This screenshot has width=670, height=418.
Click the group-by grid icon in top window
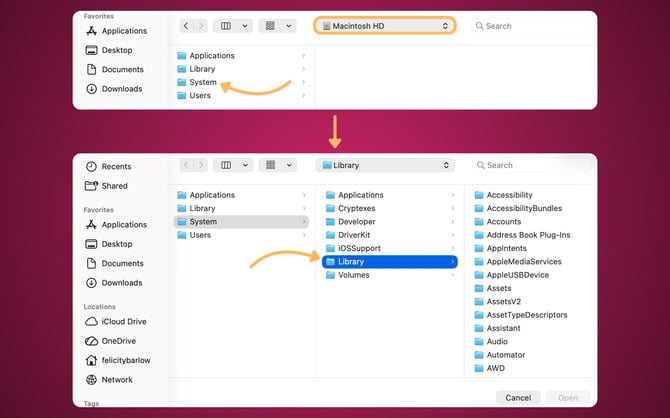[x=270, y=26]
